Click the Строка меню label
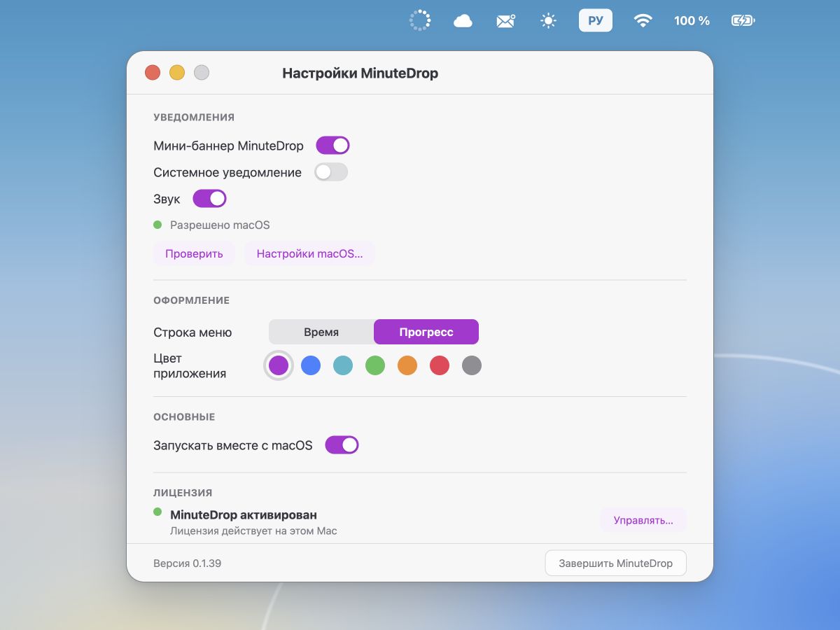Viewport: 840px width, 630px height. (192, 332)
